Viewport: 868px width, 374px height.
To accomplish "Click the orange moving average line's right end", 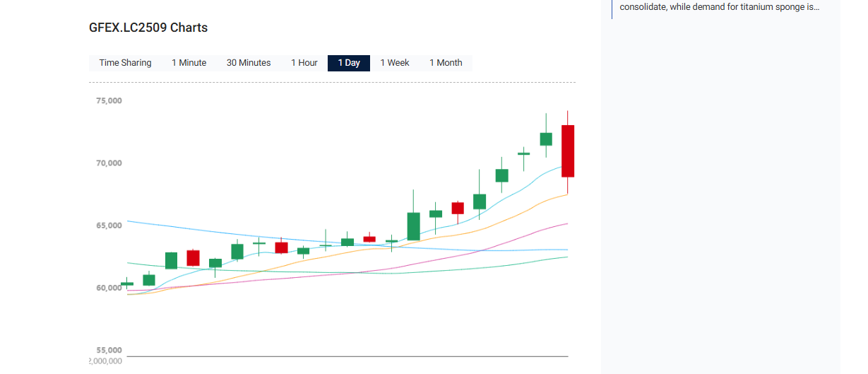I will (566, 194).
